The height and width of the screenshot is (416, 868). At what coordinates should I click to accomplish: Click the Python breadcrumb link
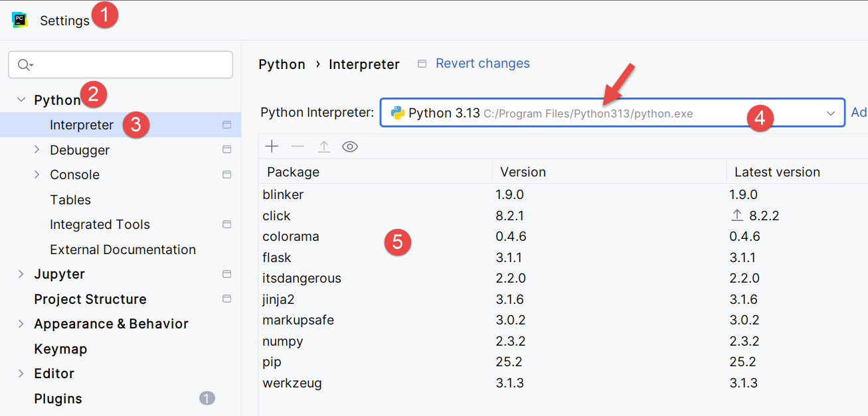point(282,64)
